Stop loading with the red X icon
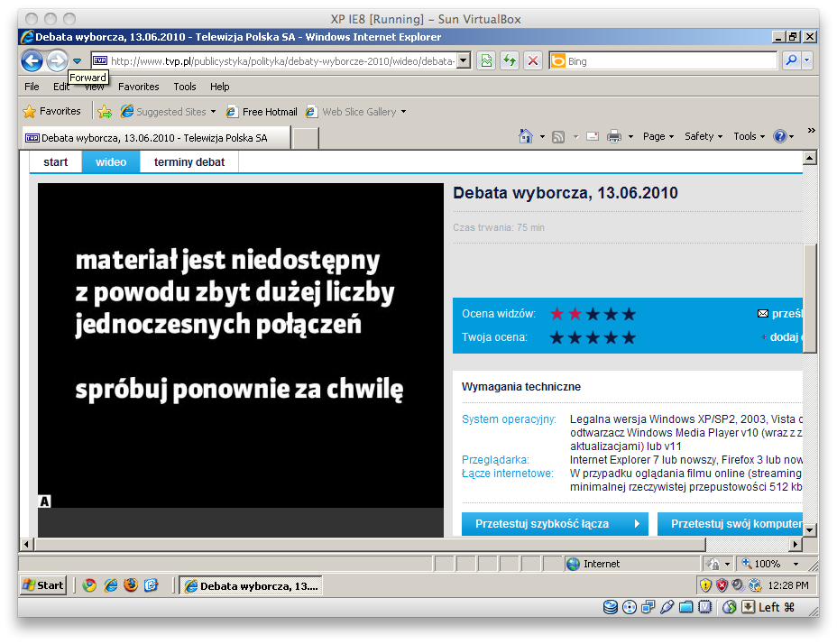 533,60
